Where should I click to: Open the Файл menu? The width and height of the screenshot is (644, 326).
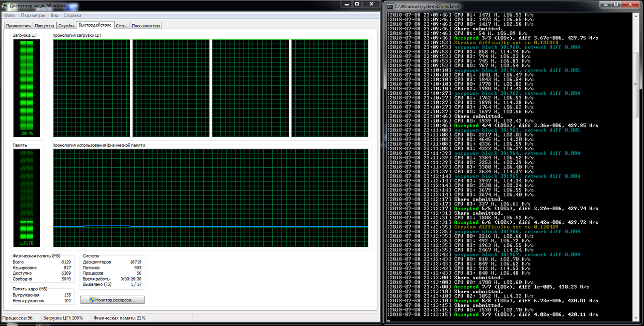[9, 16]
